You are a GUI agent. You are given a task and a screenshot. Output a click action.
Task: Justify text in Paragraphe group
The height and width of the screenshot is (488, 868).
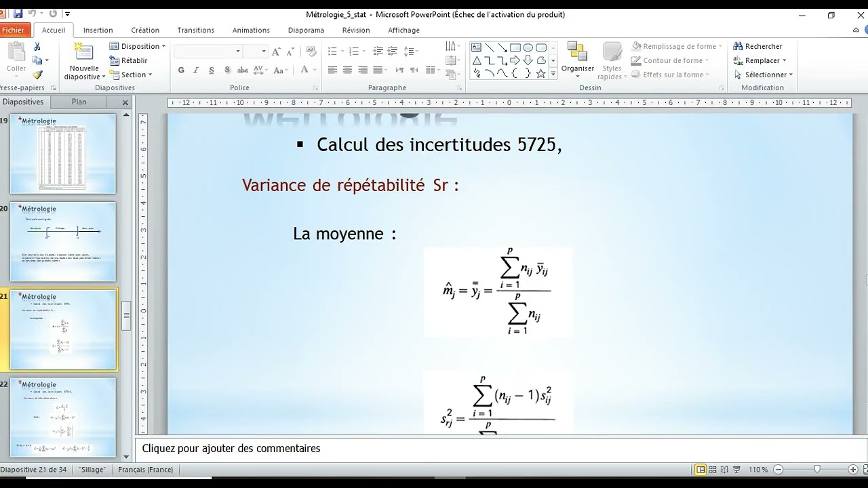tap(378, 70)
